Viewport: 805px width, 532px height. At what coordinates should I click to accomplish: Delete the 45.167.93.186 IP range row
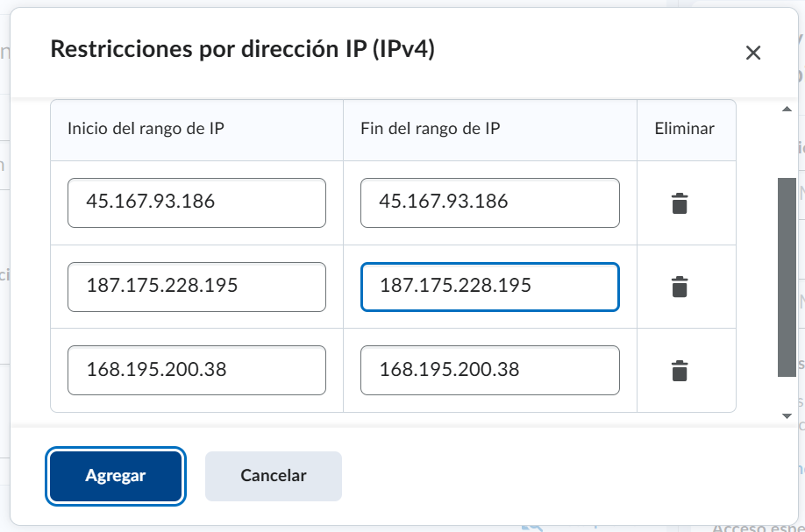point(680,203)
